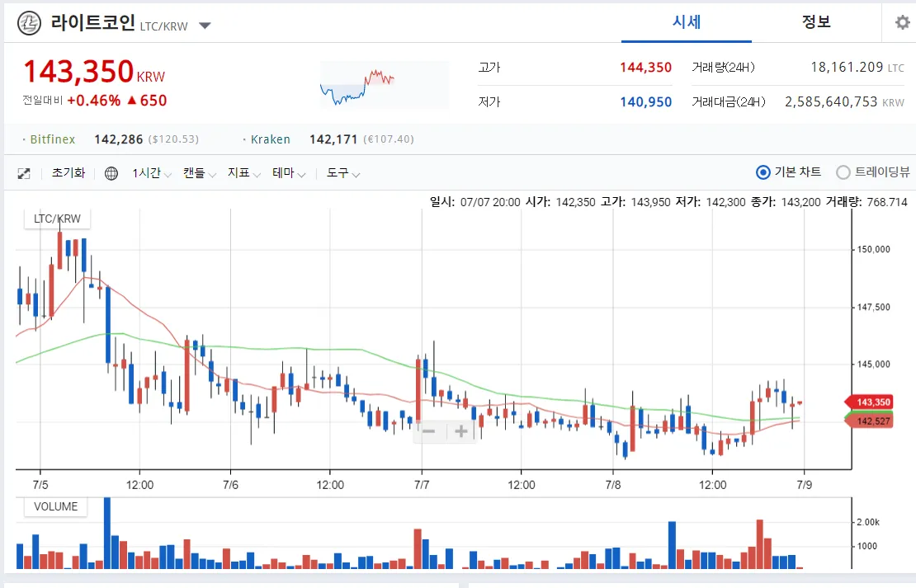Image resolution: width=916 pixels, height=588 pixels.
Task: Click the fullscreen expand chart icon
Action: 24,173
